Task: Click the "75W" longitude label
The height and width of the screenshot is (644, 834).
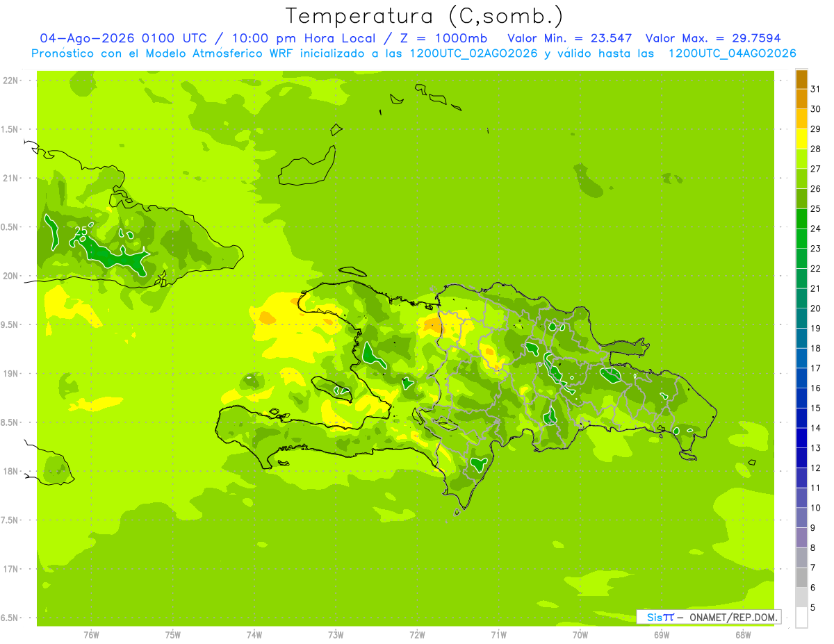Action: (173, 635)
